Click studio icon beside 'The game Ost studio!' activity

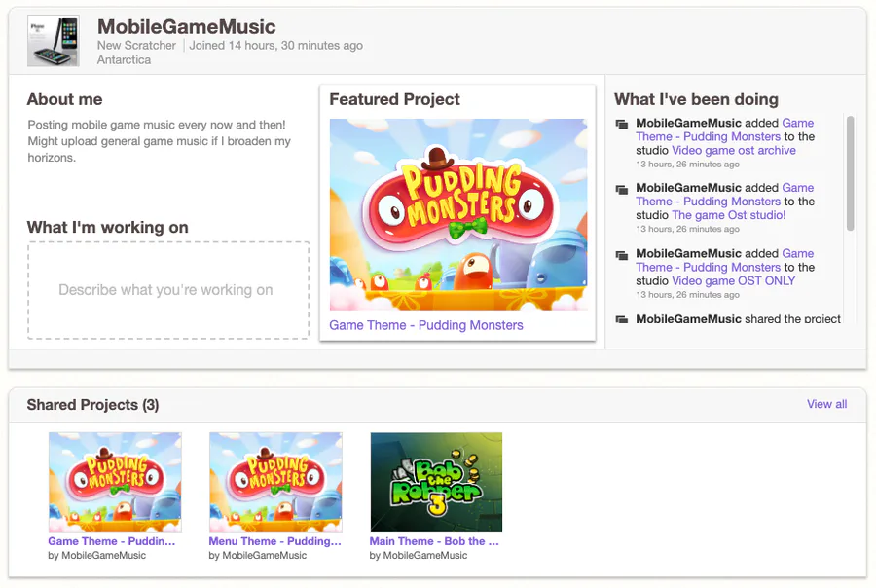[621, 190]
